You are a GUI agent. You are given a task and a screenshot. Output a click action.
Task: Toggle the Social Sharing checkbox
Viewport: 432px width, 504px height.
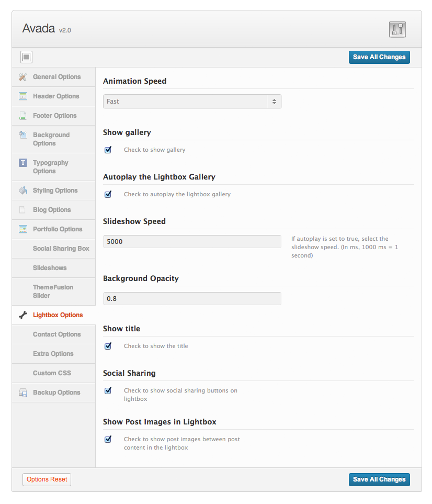click(108, 390)
